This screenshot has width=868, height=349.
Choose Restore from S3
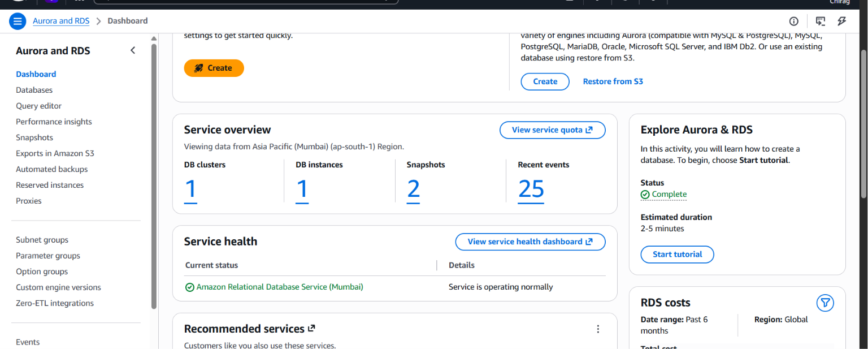pyautogui.click(x=613, y=81)
